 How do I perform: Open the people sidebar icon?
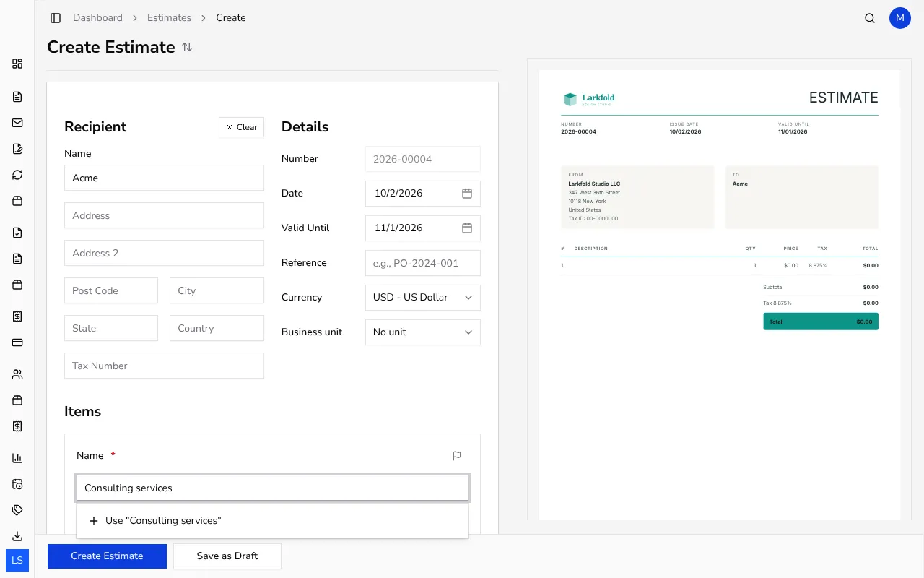pos(17,374)
